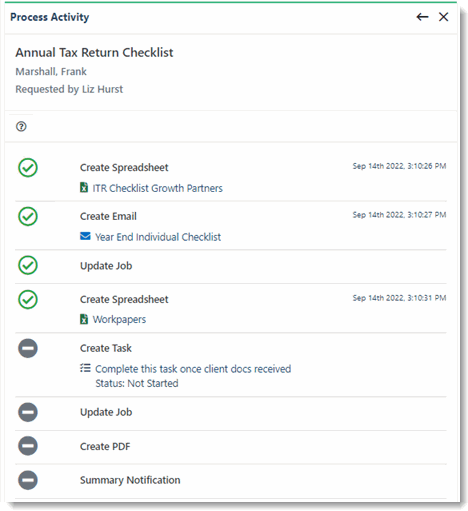Click grey pending icon beside Create PDF
Image resolution: width=468 pixels, height=511 pixels.
(x=28, y=446)
